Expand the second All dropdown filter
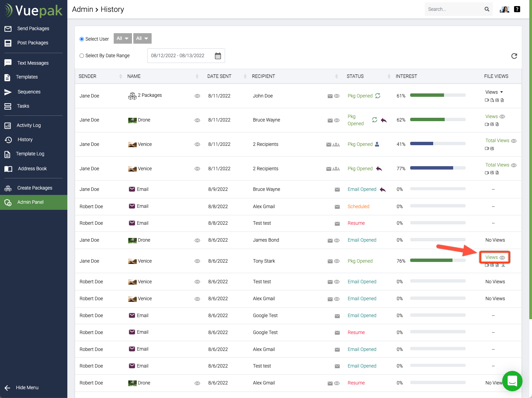Image resolution: width=532 pixels, height=398 pixels. 142,39
